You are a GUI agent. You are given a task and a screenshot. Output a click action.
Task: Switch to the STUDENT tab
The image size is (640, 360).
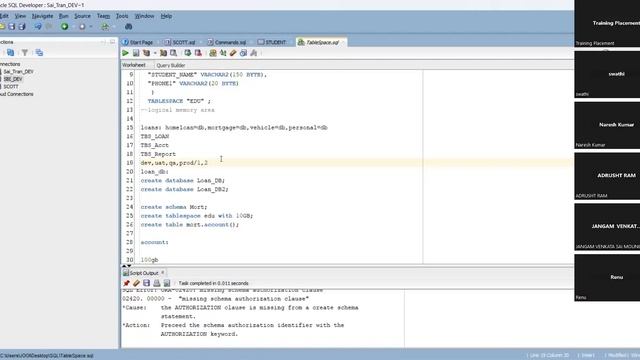[x=273, y=42]
